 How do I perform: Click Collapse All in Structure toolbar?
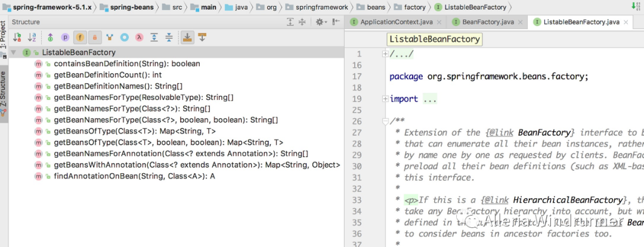(x=169, y=37)
